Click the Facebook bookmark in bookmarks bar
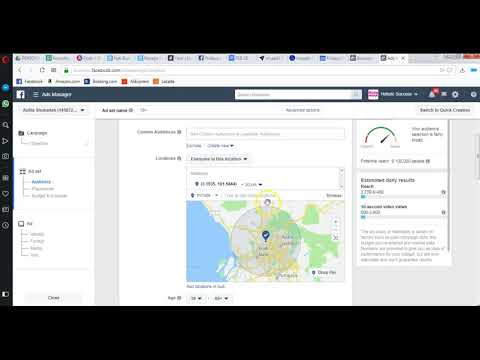The image size is (480, 360). 30,81
